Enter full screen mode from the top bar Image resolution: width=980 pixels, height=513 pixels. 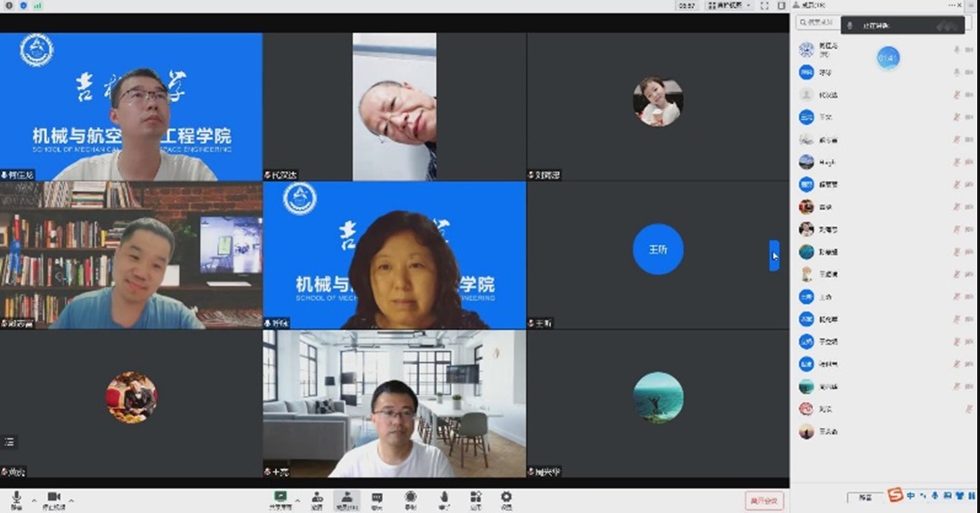[x=765, y=5]
